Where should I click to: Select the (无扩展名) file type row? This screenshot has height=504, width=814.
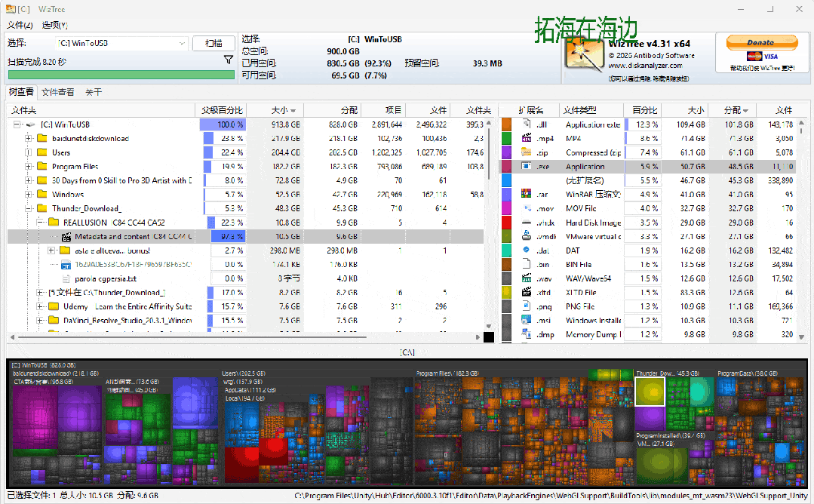point(647,180)
